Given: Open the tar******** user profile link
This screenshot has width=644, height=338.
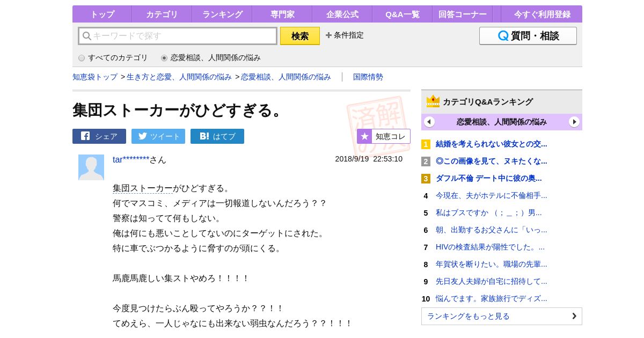Looking at the screenshot, I should (131, 159).
